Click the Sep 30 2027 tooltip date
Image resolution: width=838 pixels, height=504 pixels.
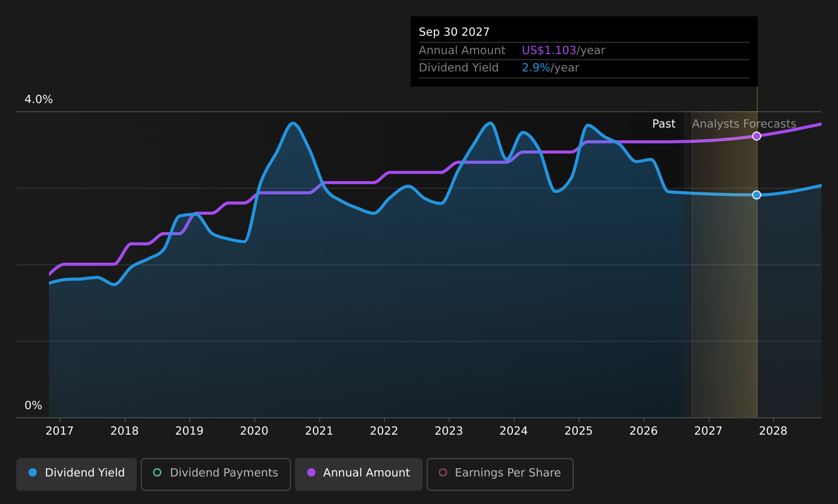pos(454,32)
